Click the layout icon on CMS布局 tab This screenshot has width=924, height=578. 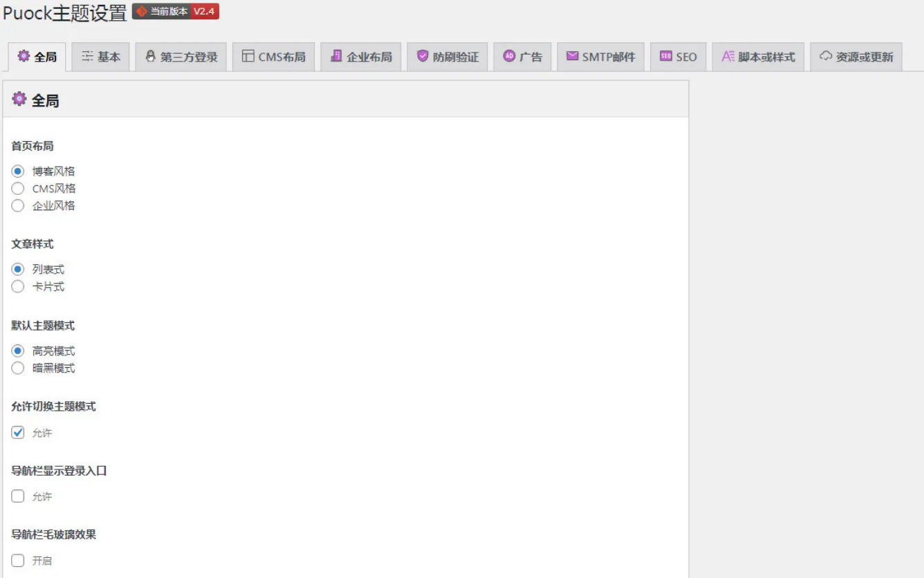(248, 57)
